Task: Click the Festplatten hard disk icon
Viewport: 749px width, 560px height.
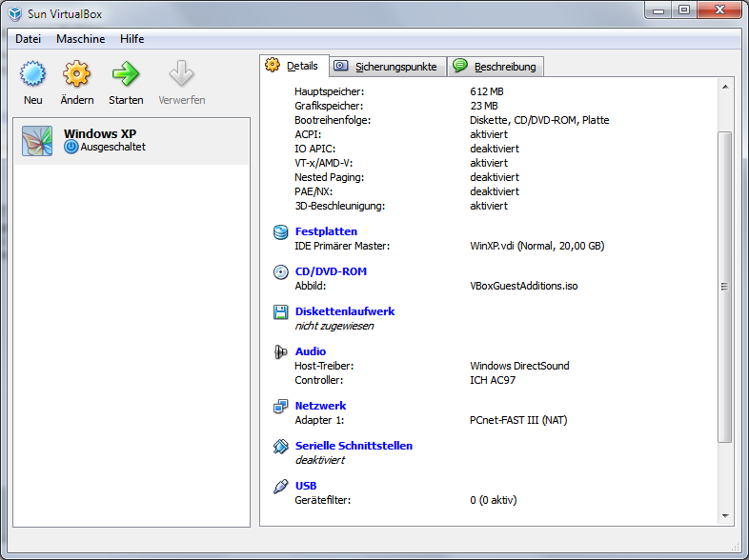Action: click(x=280, y=232)
